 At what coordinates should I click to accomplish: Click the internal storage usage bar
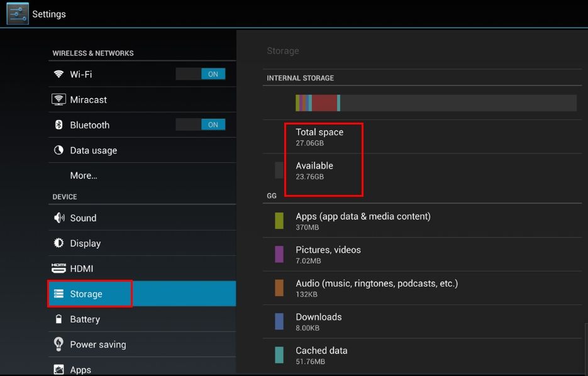tap(436, 103)
